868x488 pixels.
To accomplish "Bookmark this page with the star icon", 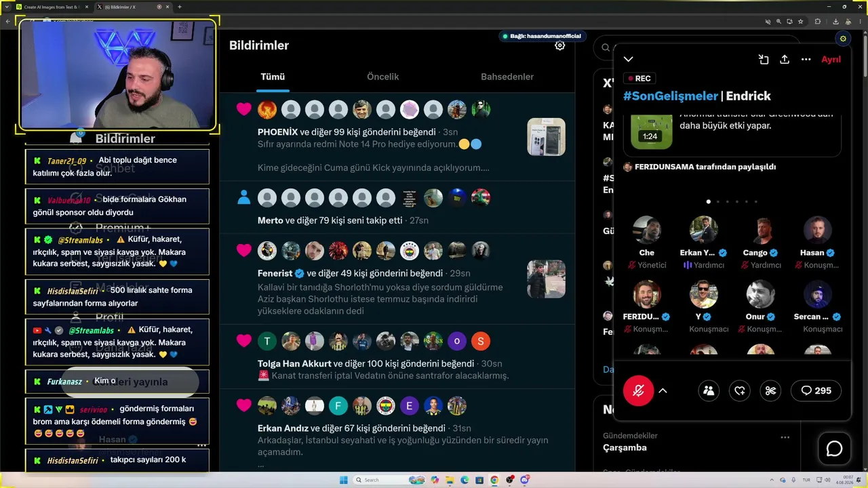I will click(x=801, y=22).
